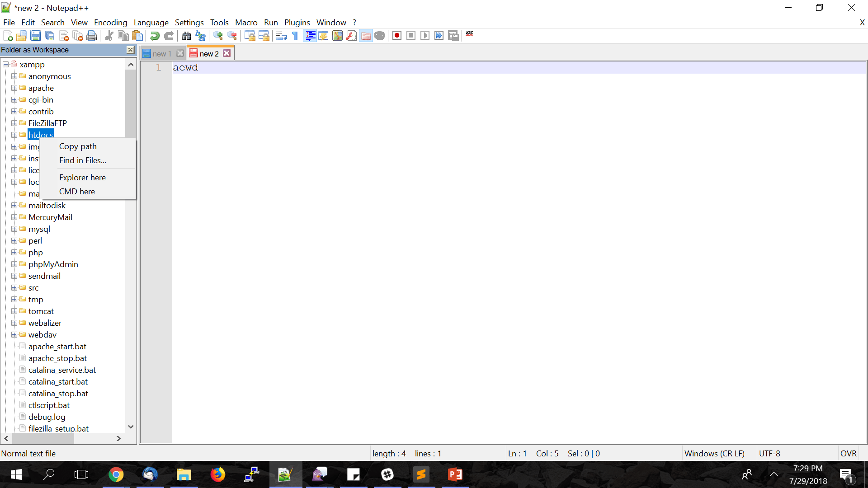
Task: Expand the phpMyAdmin folder node
Action: tap(14, 264)
